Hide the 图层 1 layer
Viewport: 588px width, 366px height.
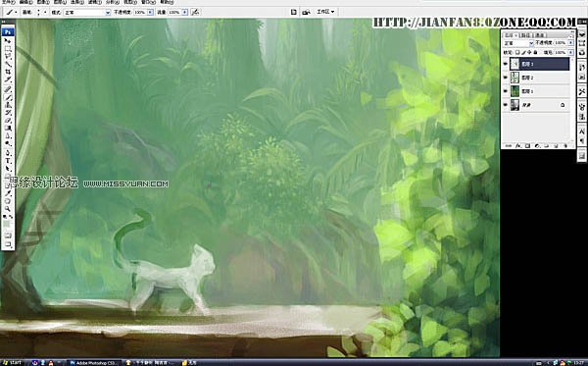(x=505, y=91)
